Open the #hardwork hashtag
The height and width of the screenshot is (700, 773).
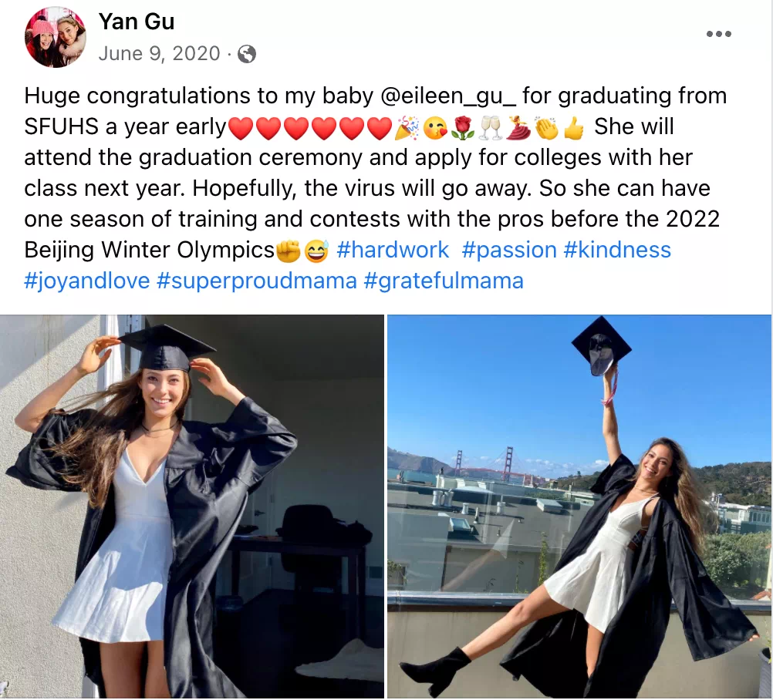click(393, 250)
